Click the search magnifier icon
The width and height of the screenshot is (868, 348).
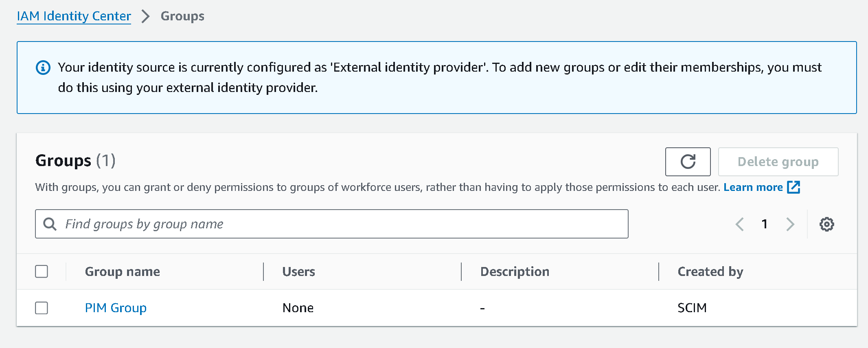(x=50, y=224)
